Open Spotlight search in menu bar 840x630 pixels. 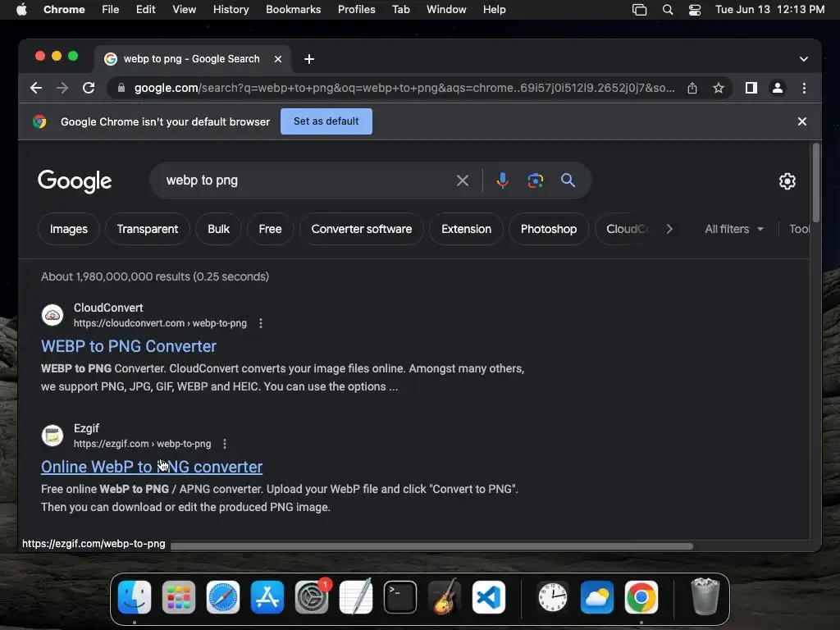click(668, 10)
